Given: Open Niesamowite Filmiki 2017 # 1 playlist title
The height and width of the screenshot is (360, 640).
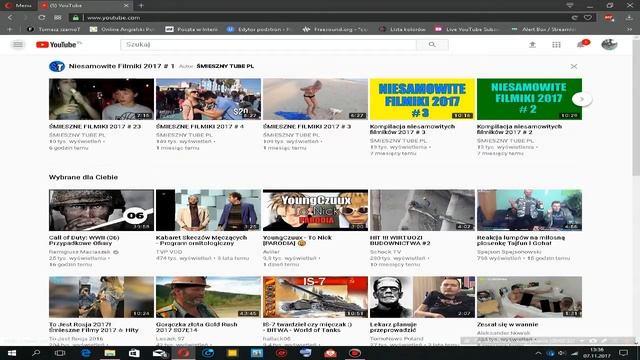Looking at the screenshot, I should [x=122, y=66].
